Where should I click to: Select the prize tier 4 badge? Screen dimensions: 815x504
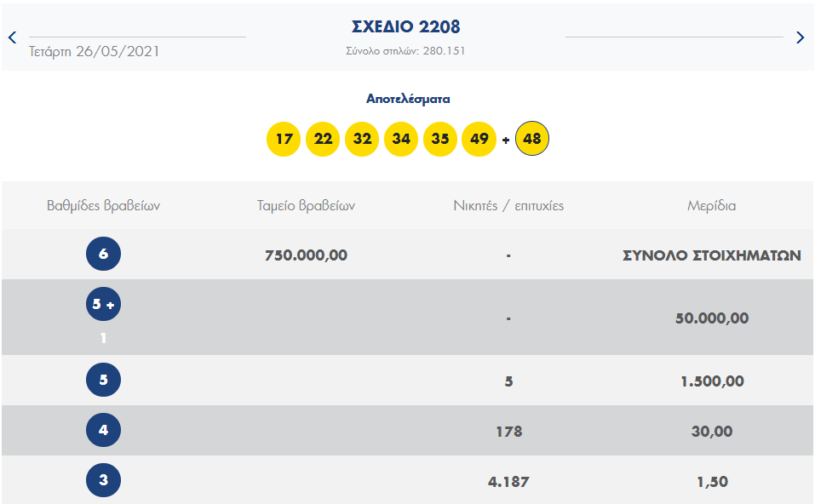point(103,430)
